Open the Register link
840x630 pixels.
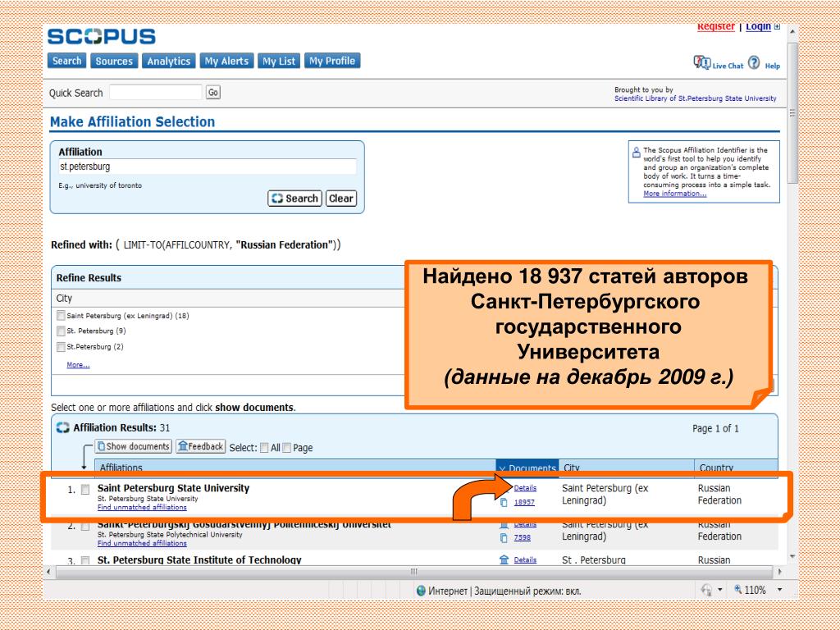tap(715, 26)
